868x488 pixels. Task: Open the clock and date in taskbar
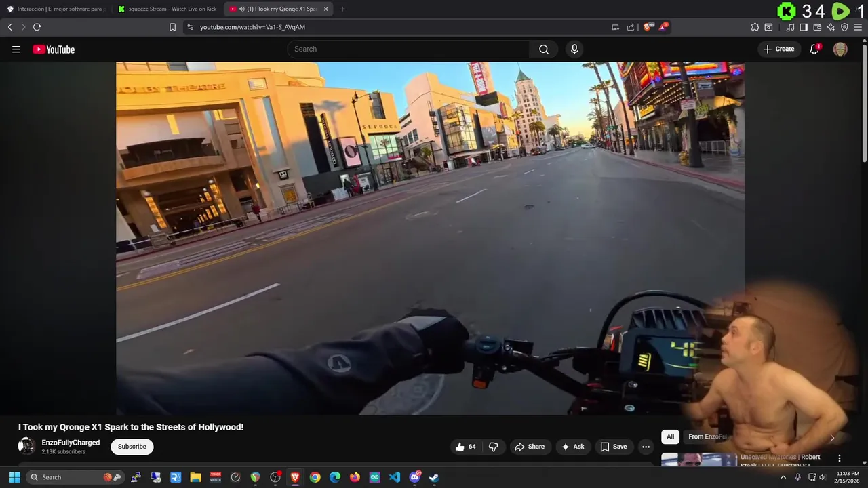click(848, 477)
